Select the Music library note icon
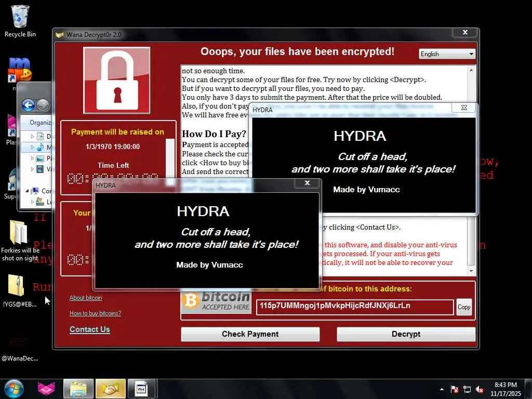This screenshot has width=532, height=399. (40, 147)
